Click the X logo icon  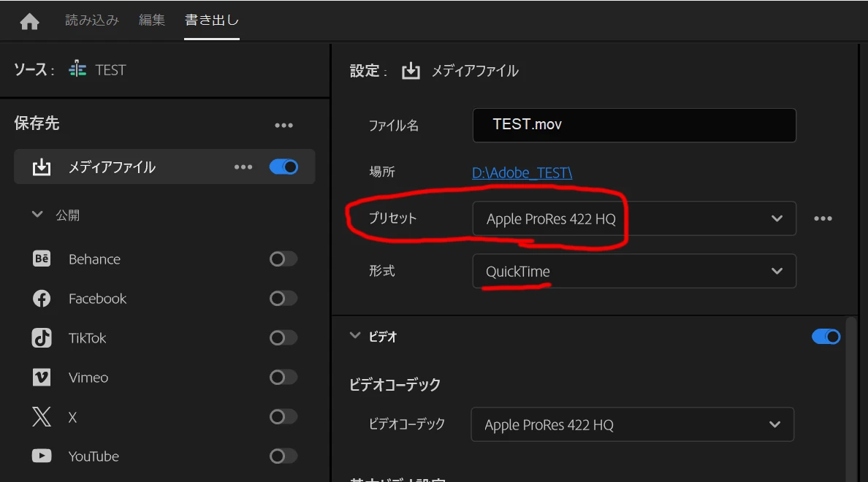(42, 417)
